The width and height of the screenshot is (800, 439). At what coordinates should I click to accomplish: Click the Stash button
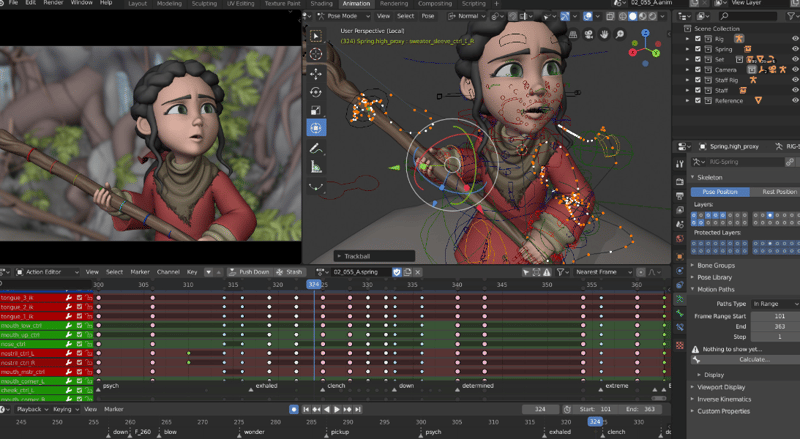289,272
